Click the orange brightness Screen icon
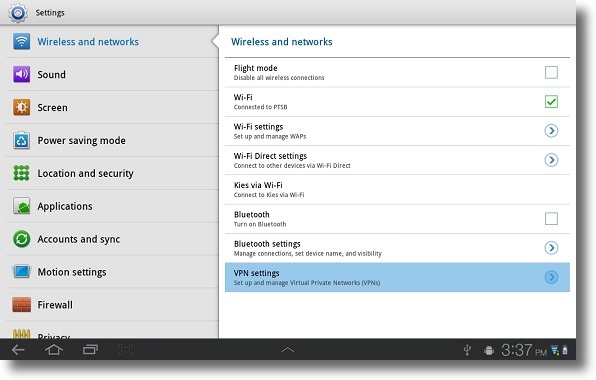Screen dimensions: 596x380 click(x=22, y=107)
